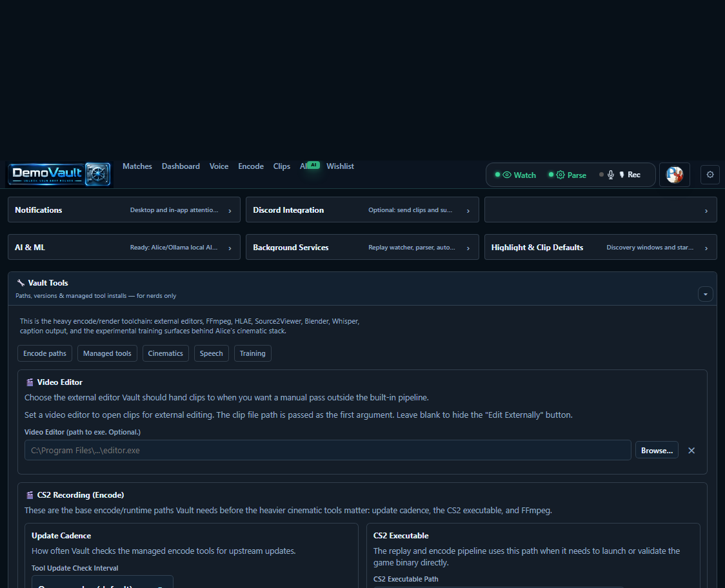Jump to Cinematics section
Image resolution: width=725 pixels, height=588 pixels.
coord(166,353)
